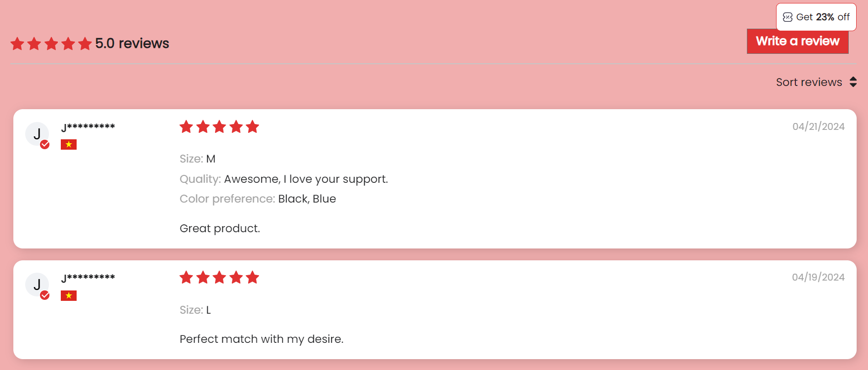The height and width of the screenshot is (370, 868).
Task: Open the Sort reviews dropdown
Action: coord(816,82)
